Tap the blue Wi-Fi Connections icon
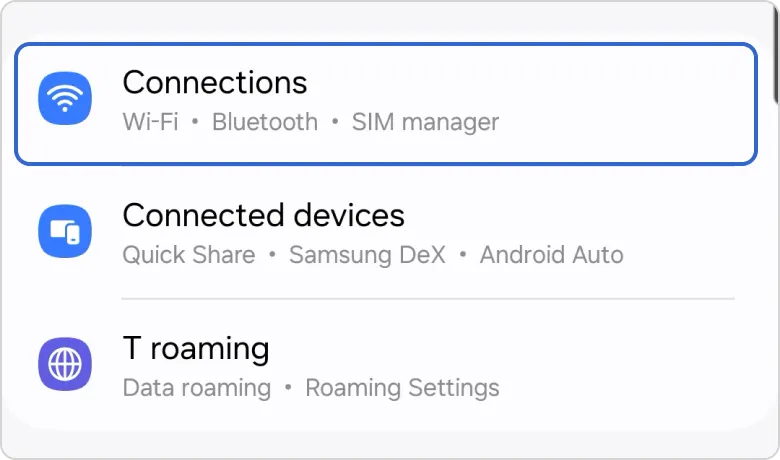The image size is (780, 460). tap(65, 101)
